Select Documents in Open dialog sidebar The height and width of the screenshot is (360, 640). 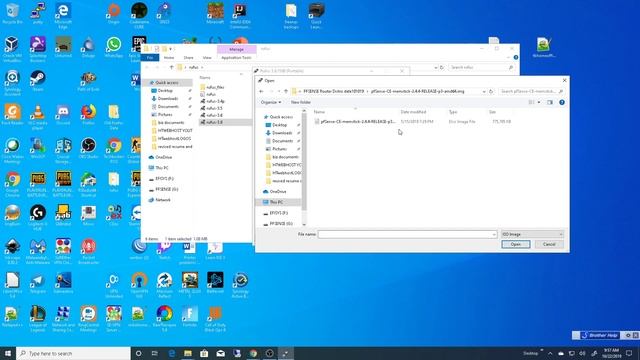coord(282,141)
